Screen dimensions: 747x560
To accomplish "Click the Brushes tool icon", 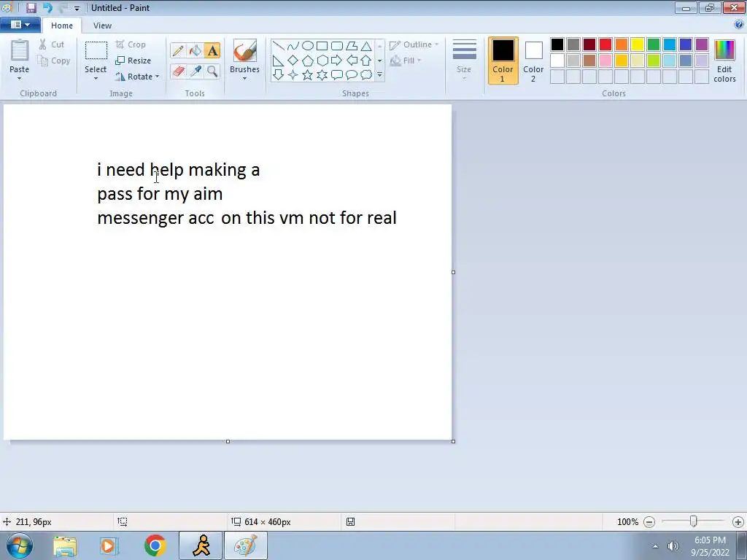I will pos(245,50).
